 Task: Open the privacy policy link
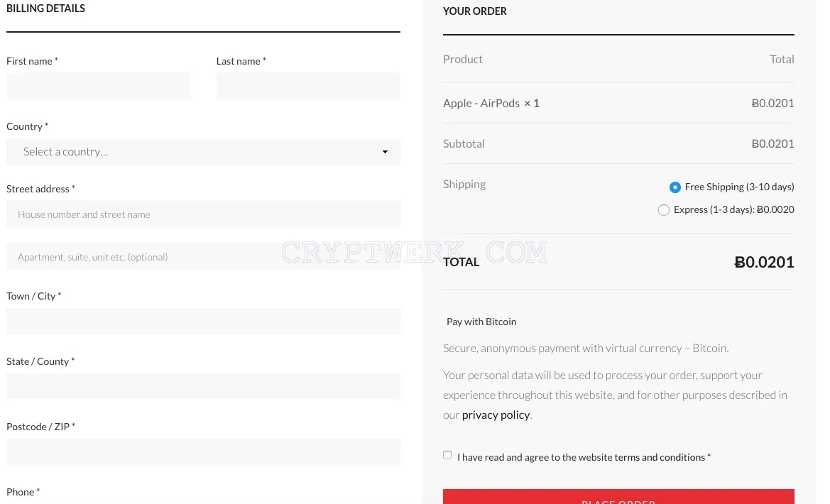coord(496,415)
